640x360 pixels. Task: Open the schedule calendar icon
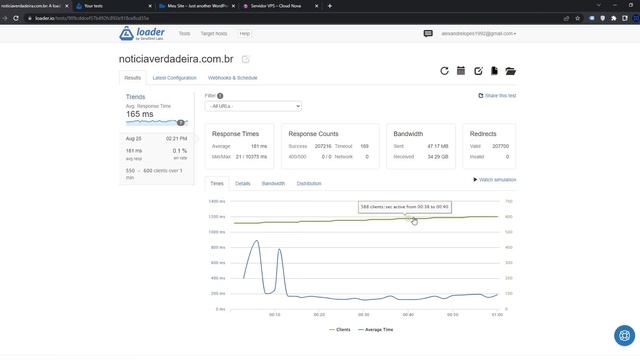click(461, 71)
